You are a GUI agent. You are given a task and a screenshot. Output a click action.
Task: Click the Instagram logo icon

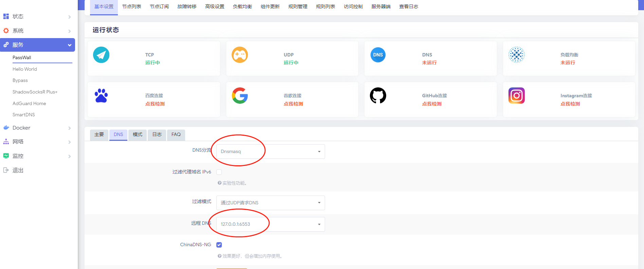pos(516,96)
